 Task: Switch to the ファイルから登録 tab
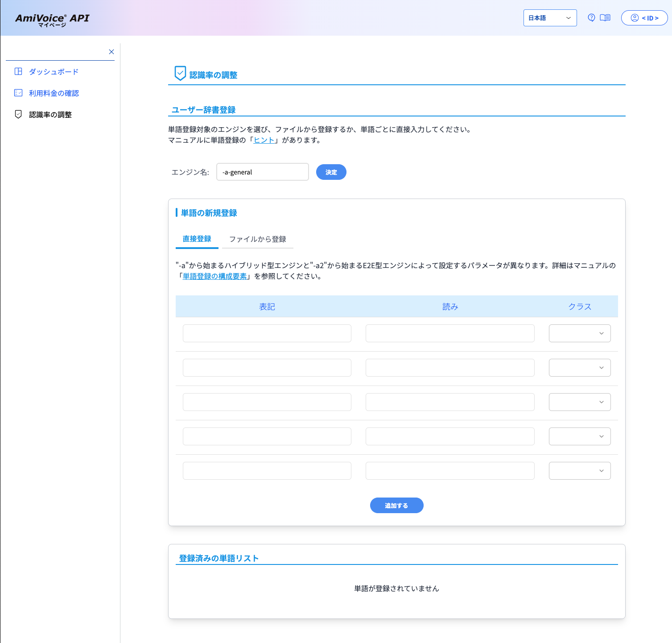point(258,239)
